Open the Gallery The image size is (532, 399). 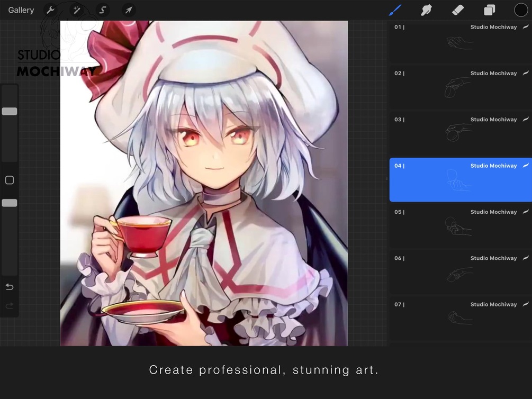click(21, 10)
